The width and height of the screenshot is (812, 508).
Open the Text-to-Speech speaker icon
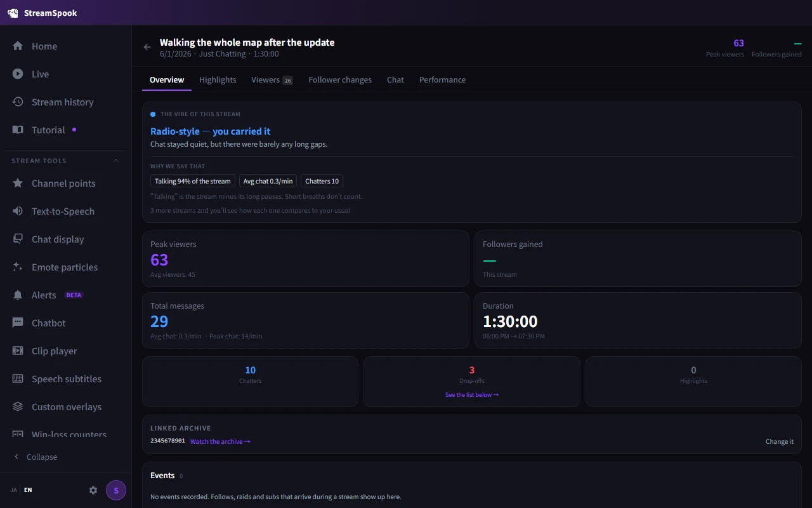tap(18, 211)
